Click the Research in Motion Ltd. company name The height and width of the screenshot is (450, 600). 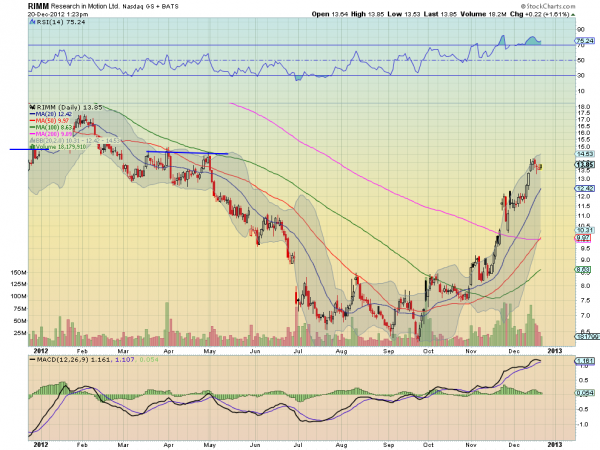tap(85, 7)
